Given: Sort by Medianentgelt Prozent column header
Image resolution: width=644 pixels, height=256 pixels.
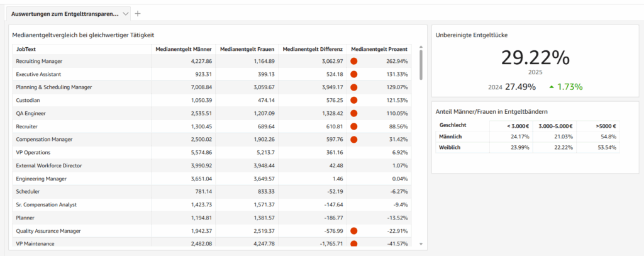Looking at the screenshot, I should coord(379,48).
